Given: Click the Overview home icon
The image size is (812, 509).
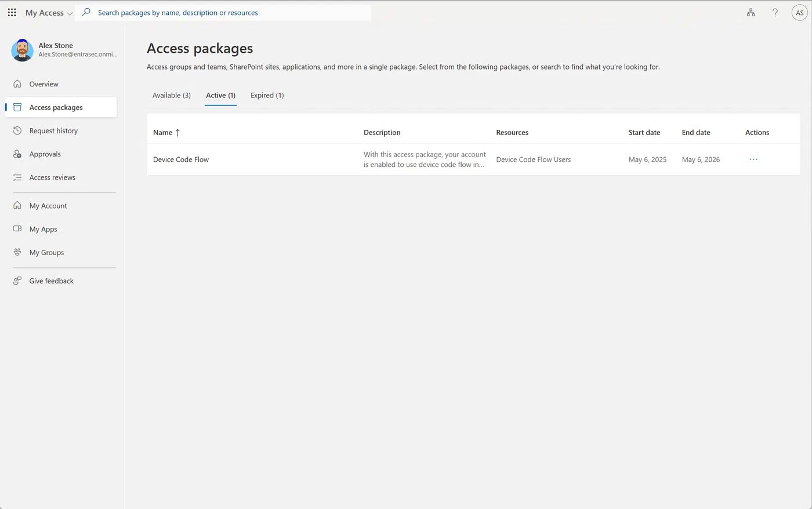Looking at the screenshot, I should click(17, 83).
